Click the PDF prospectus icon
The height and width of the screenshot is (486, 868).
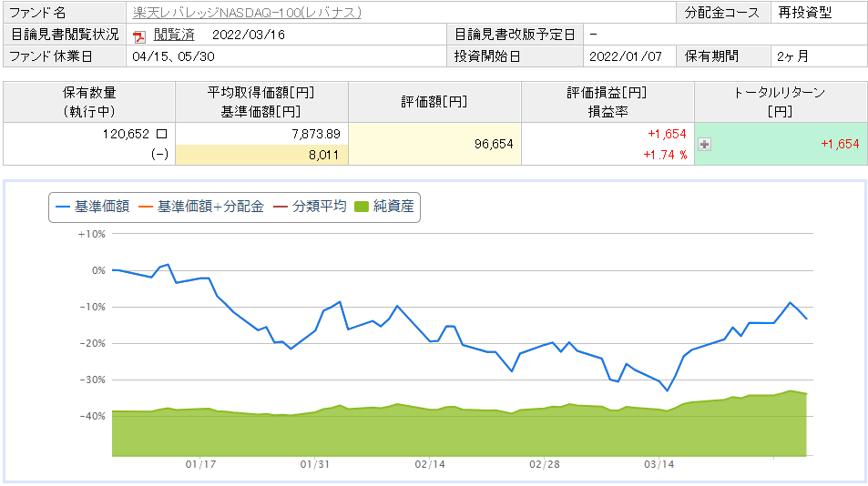coord(139,35)
